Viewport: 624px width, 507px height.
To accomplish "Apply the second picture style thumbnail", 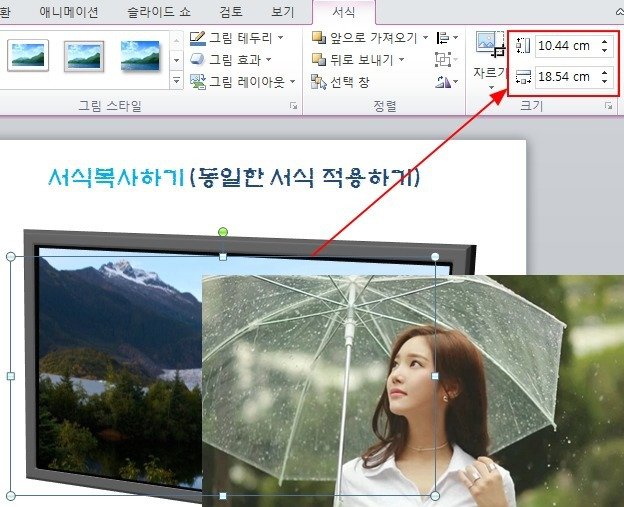I will point(84,56).
